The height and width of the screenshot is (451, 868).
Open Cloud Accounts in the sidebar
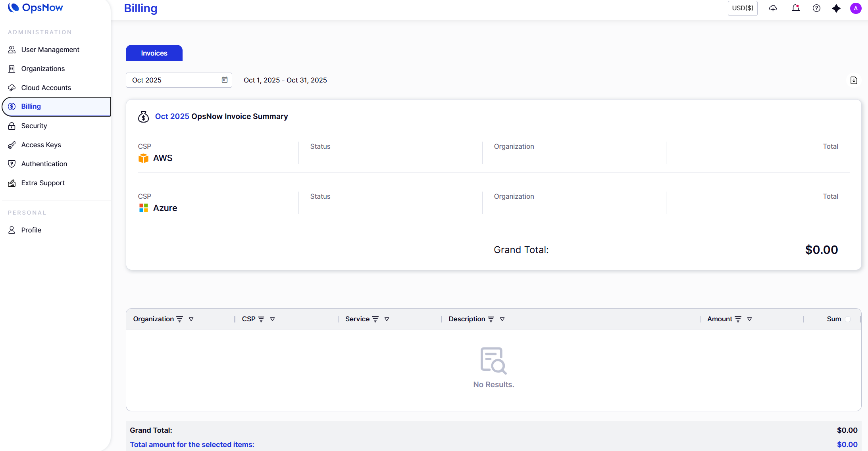tap(46, 88)
